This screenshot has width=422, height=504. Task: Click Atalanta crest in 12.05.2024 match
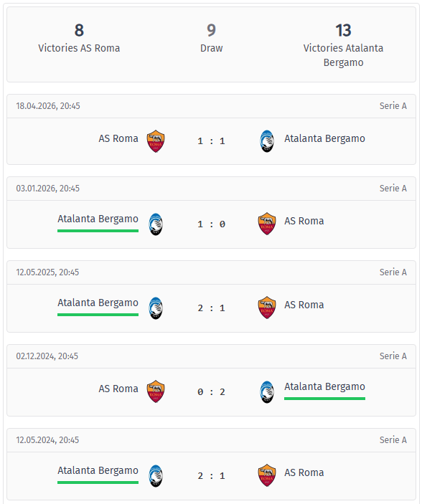point(156,476)
